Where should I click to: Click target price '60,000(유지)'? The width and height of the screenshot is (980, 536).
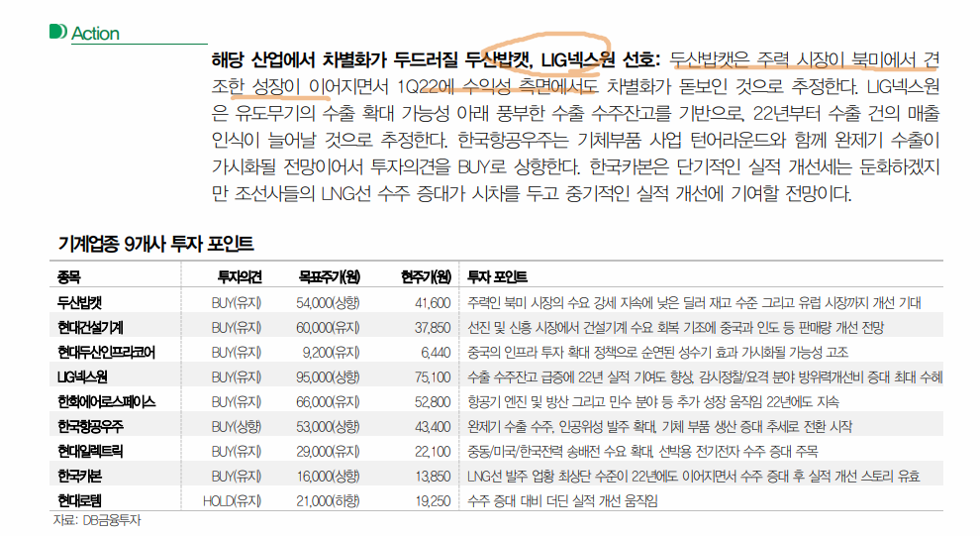coord(328,328)
